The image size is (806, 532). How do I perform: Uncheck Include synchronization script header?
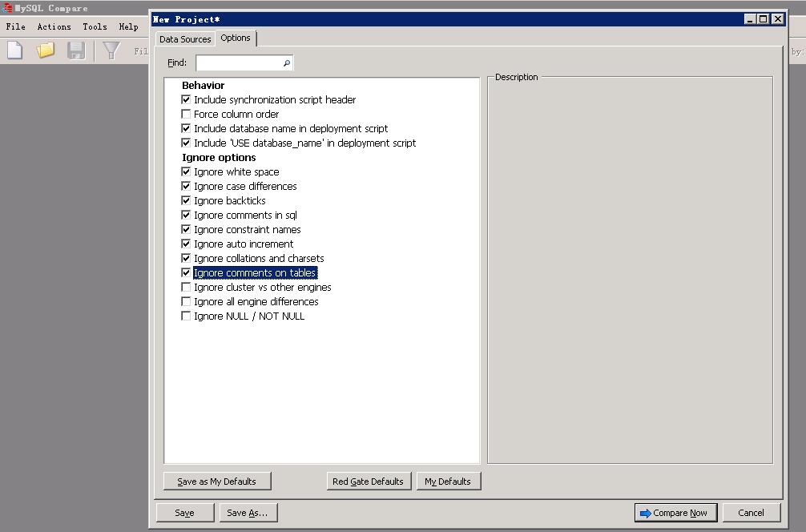tap(186, 99)
